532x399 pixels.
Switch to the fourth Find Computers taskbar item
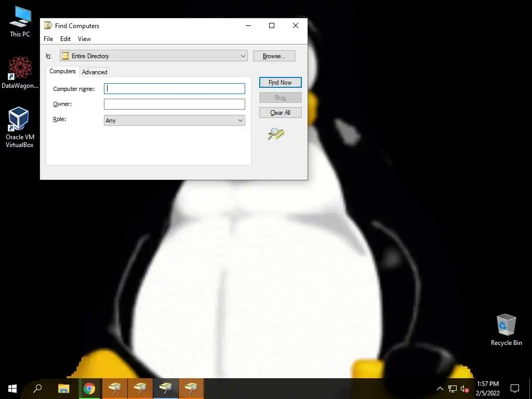[x=191, y=389]
